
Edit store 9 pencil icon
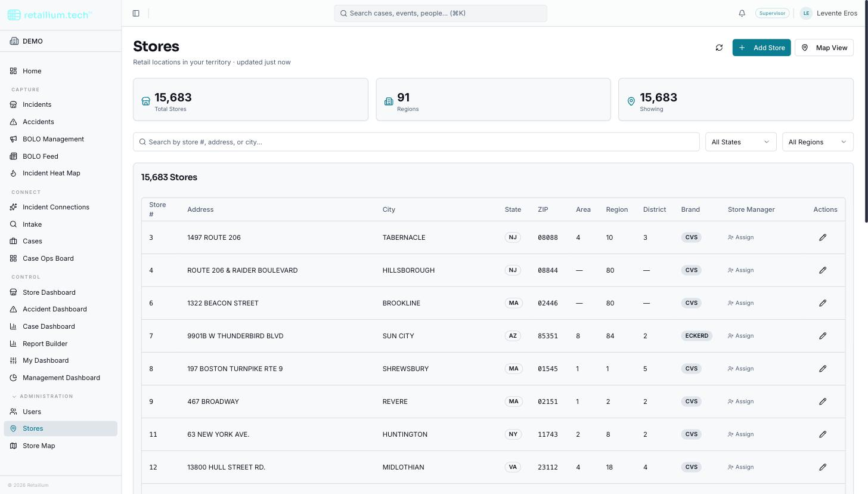pos(823,402)
